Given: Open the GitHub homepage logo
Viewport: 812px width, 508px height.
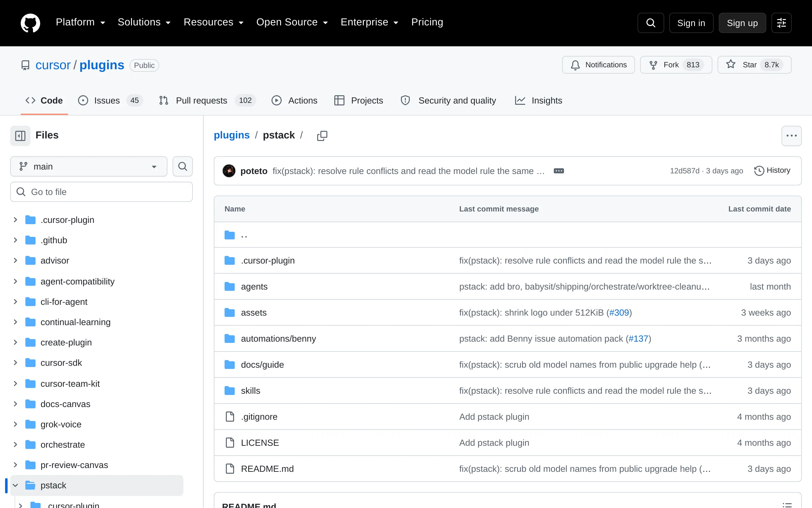Looking at the screenshot, I should 30,23.
